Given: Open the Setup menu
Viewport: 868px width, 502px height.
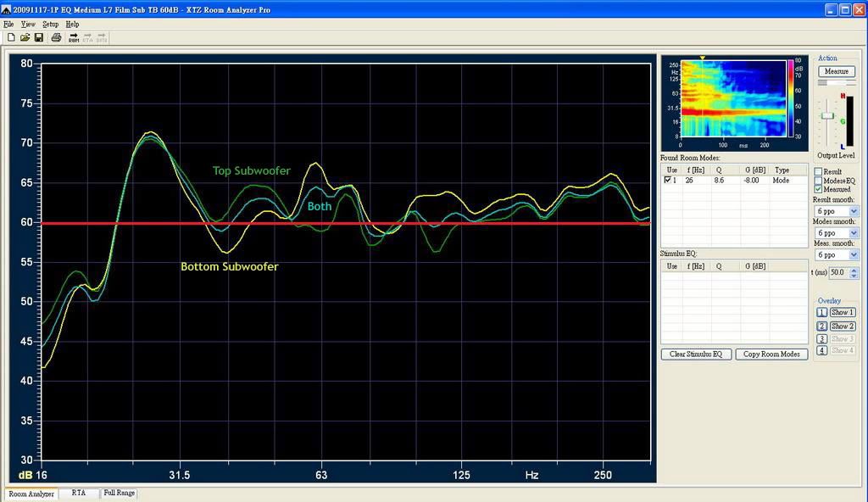Looking at the screenshot, I should [x=50, y=25].
